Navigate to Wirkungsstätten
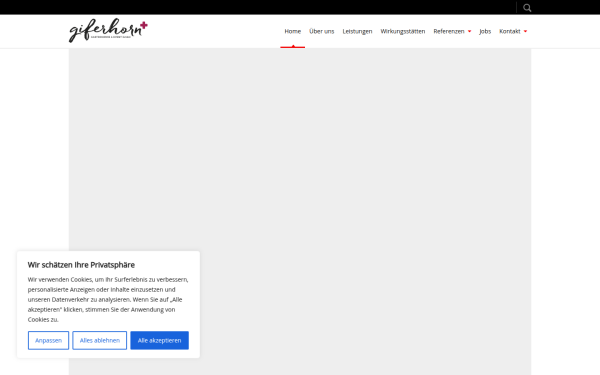 click(x=403, y=31)
